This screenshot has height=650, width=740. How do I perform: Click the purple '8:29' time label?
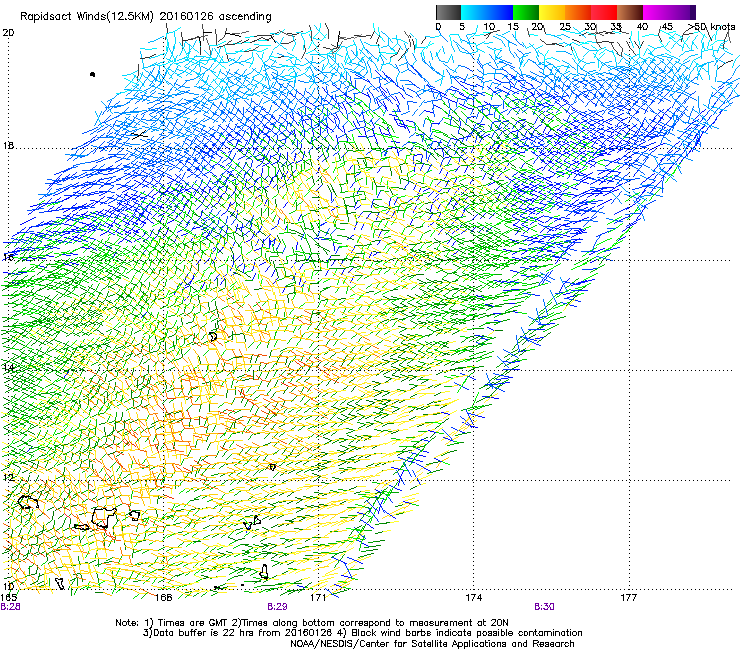tap(277, 607)
